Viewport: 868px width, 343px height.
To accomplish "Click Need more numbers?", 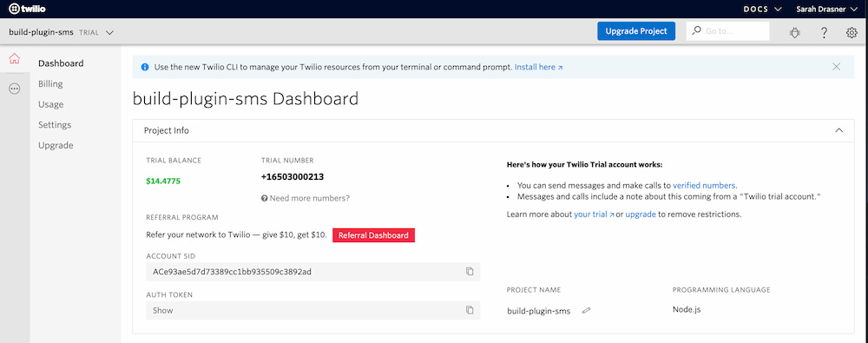I will pos(305,198).
